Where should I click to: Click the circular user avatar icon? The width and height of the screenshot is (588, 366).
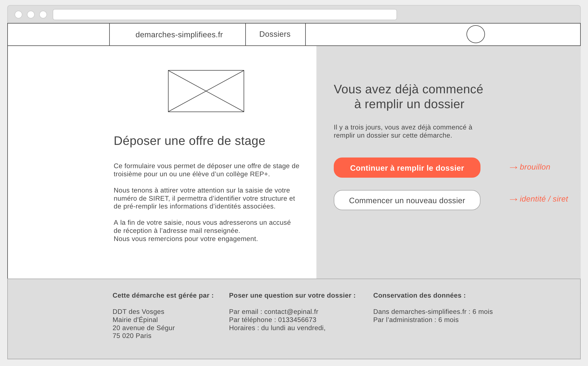click(475, 34)
